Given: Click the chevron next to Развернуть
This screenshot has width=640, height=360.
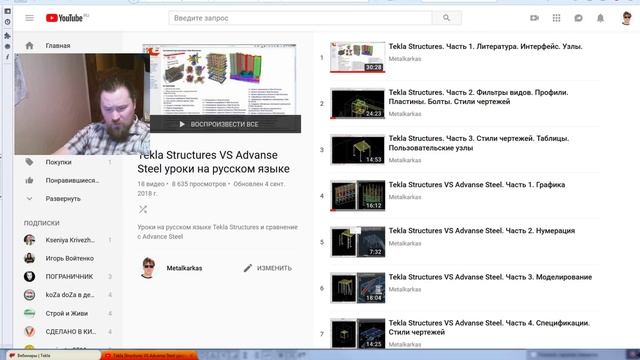Looking at the screenshot, I should tap(29, 199).
